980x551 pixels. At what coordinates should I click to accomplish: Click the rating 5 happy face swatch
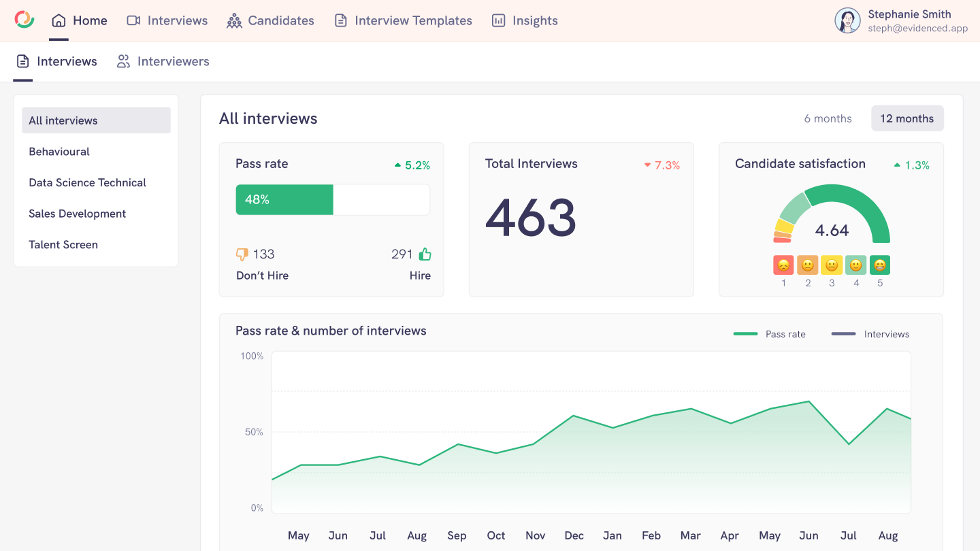(x=880, y=265)
